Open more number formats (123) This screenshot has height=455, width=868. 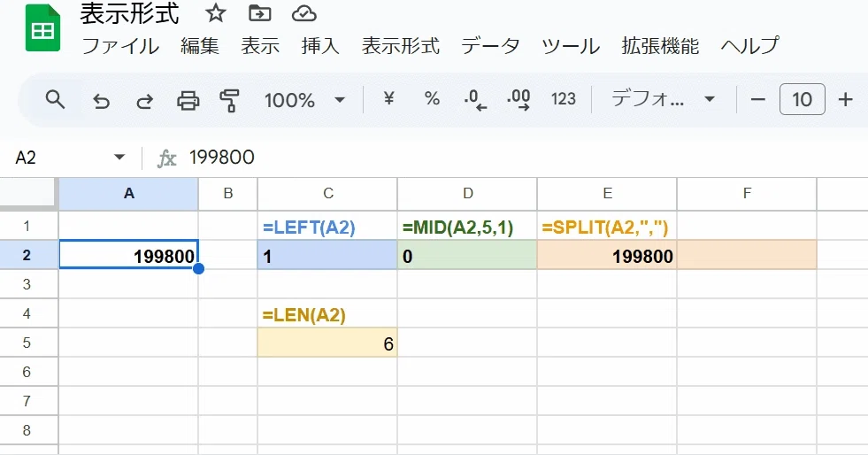[x=564, y=99]
